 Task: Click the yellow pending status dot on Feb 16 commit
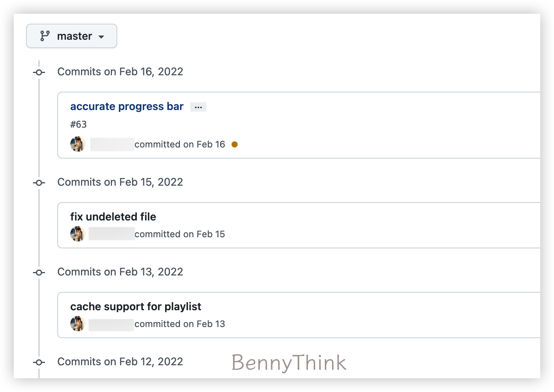pyautogui.click(x=235, y=144)
